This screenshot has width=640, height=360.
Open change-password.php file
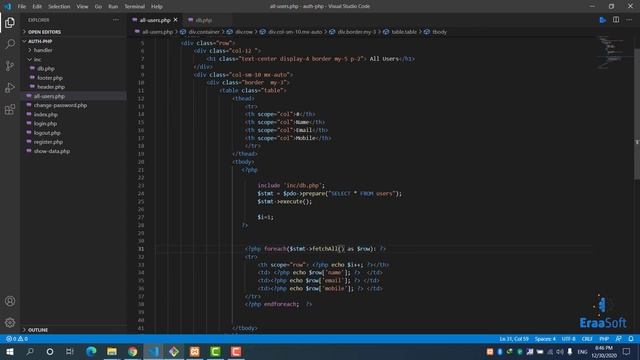tap(60, 105)
